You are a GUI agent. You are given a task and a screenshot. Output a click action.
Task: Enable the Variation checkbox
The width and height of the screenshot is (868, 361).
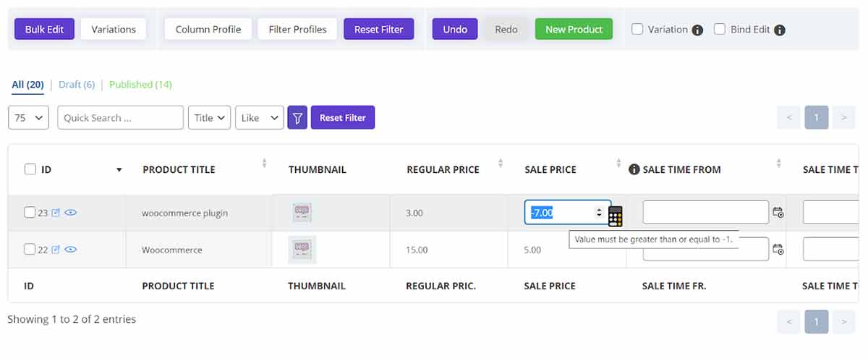pyautogui.click(x=637, y=29)
